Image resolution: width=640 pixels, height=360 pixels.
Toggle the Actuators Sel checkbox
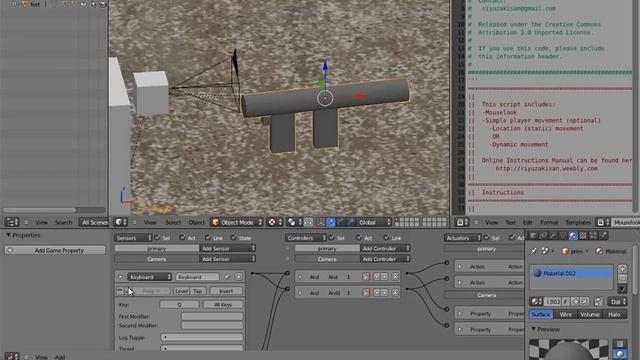(x=487, y=238)
